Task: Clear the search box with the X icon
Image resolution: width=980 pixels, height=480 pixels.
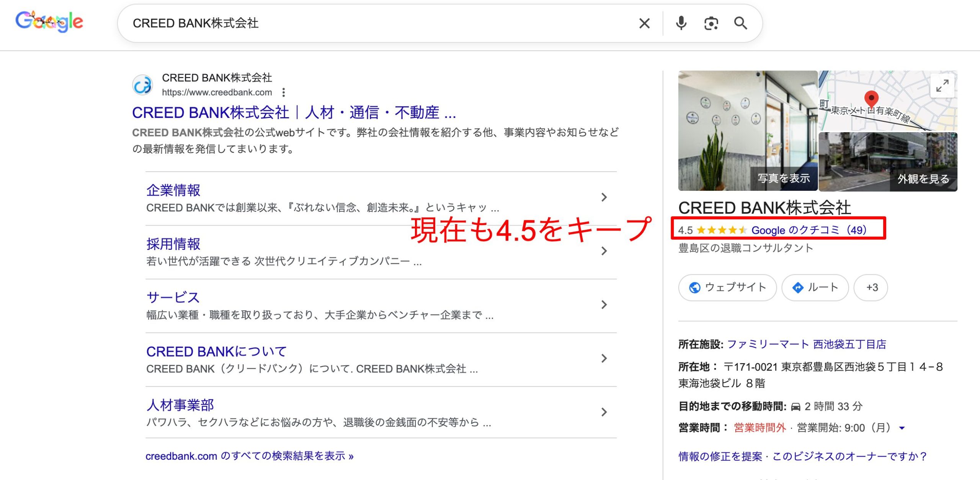Action: (x=645, y=23)
